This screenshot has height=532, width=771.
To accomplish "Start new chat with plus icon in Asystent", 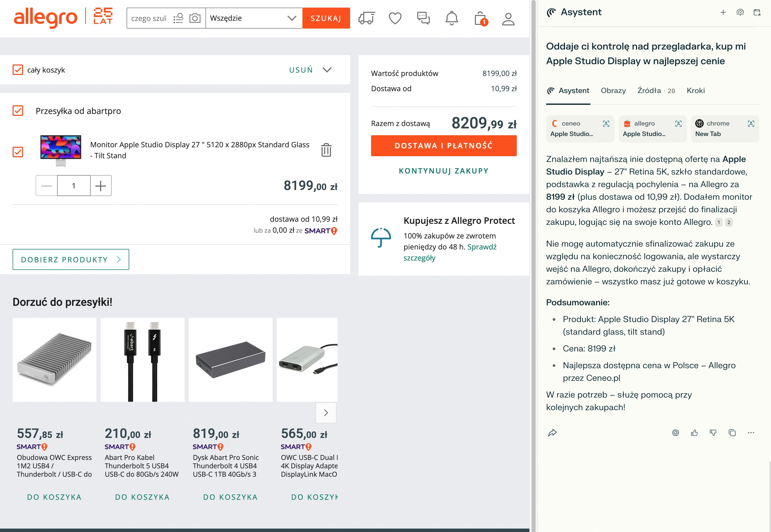I will pyautogui.click(x=723, y=12).
